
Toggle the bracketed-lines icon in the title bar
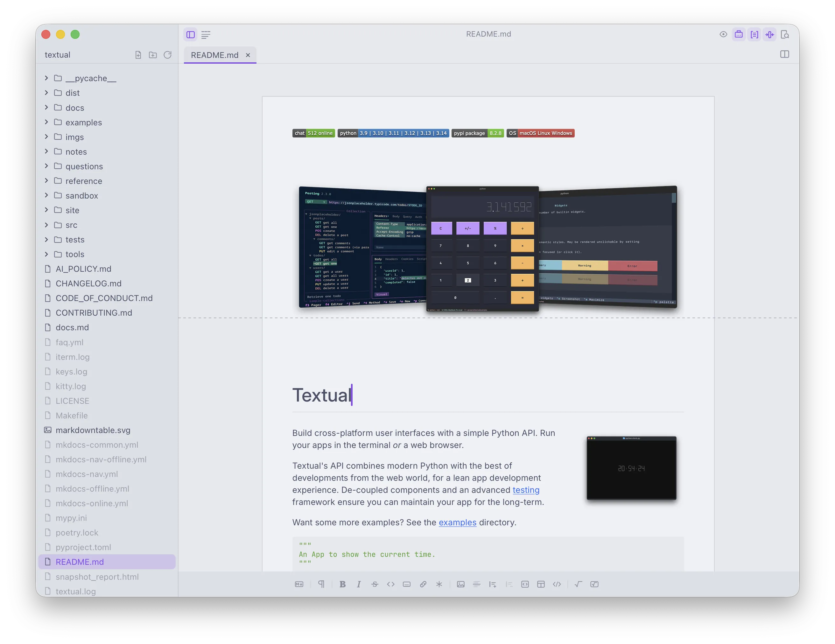click(x=754, y=34)
